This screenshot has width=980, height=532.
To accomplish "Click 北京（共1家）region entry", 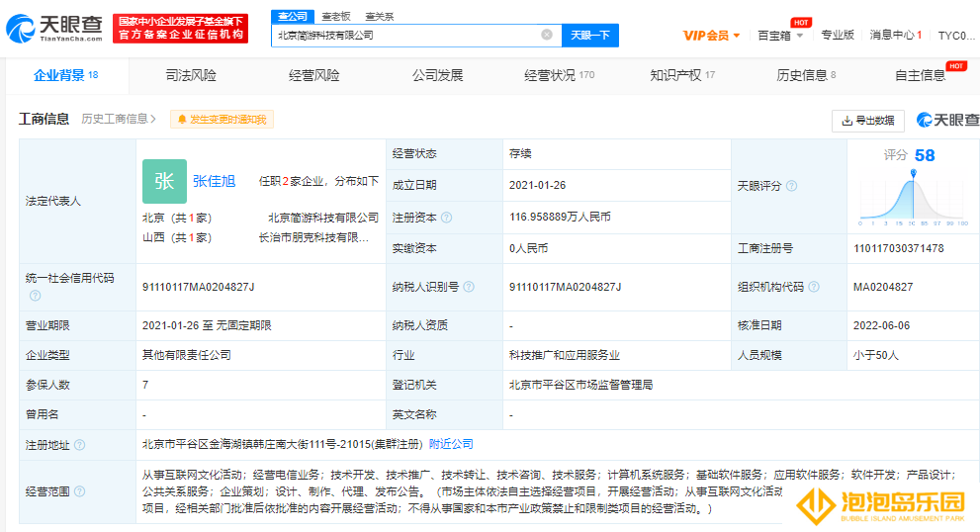I will (x=177, y=218).
